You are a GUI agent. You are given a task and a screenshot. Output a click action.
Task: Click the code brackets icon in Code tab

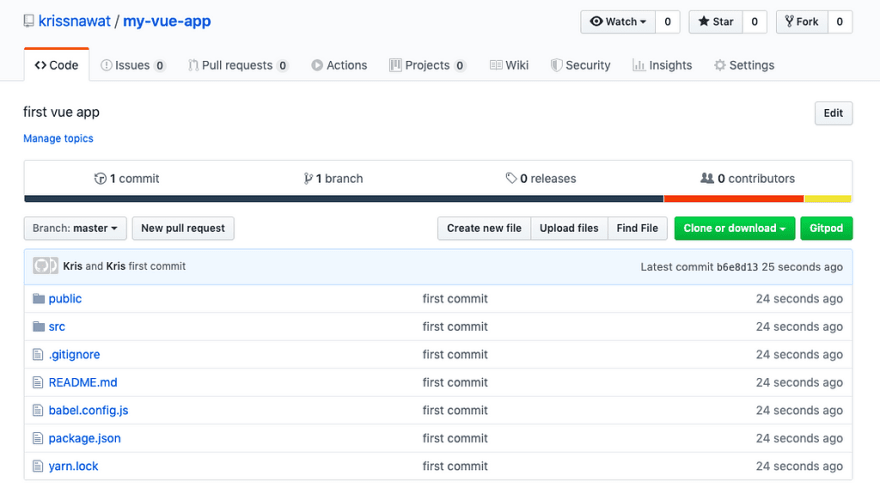click(x=40, y=65)
